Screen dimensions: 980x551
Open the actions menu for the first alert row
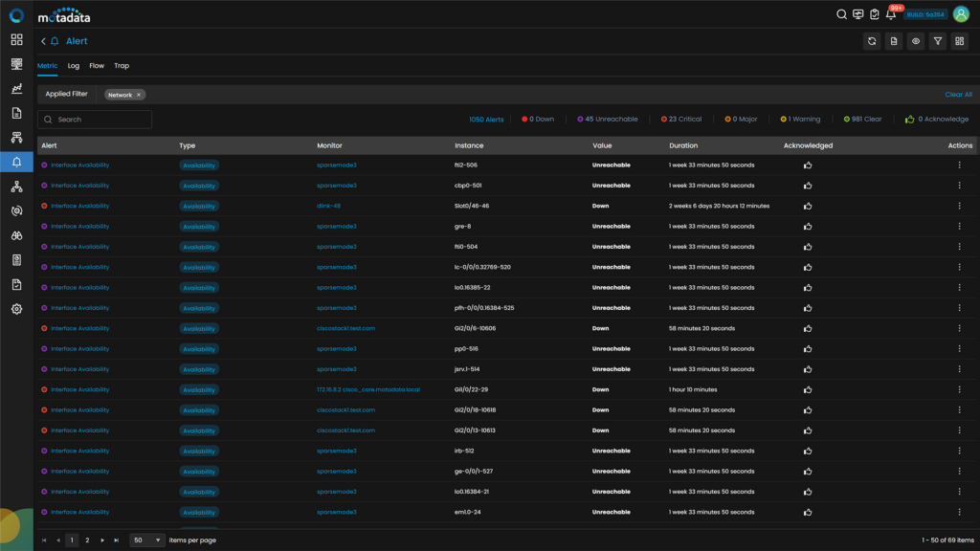[958, 165]
